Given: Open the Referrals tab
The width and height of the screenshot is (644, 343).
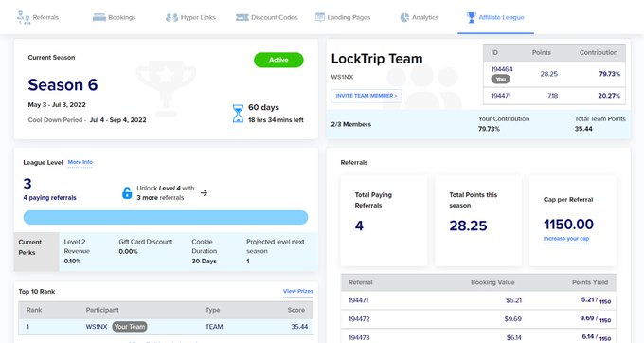Looking at the screenshot, I should click(x=38, y=17).
